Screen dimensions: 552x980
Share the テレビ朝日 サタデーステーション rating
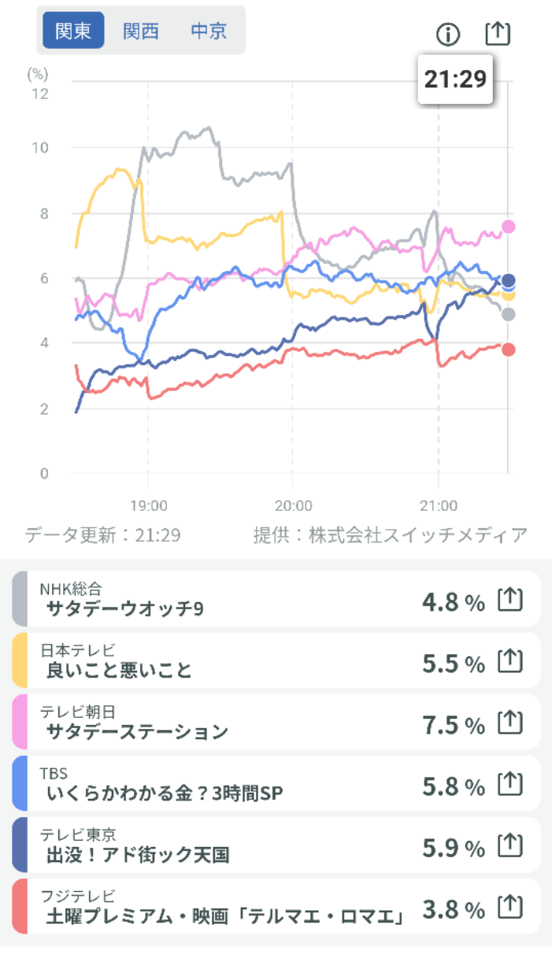[x=510, y=723]
